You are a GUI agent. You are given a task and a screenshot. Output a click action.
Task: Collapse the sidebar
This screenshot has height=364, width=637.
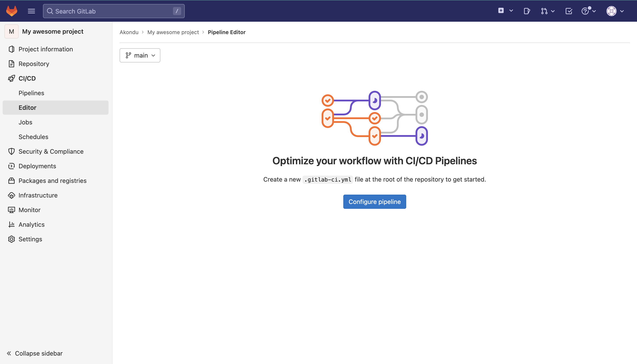[x=35, y=353]
